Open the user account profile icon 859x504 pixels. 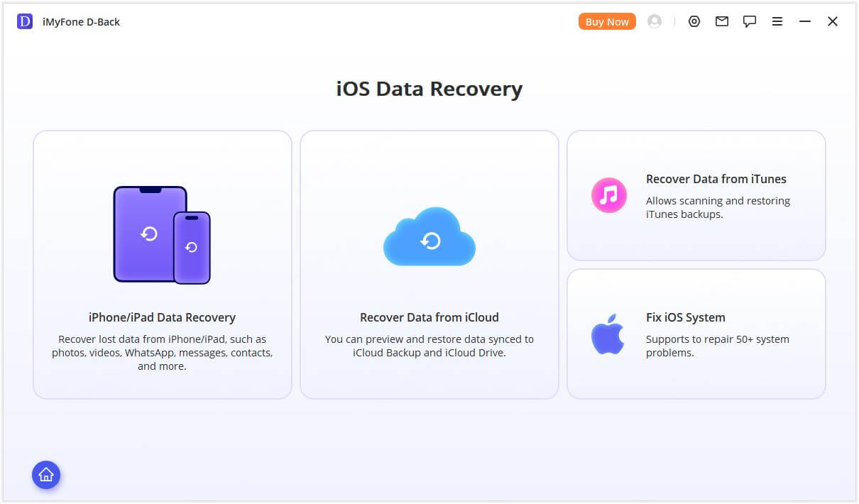tap(655, 21)
